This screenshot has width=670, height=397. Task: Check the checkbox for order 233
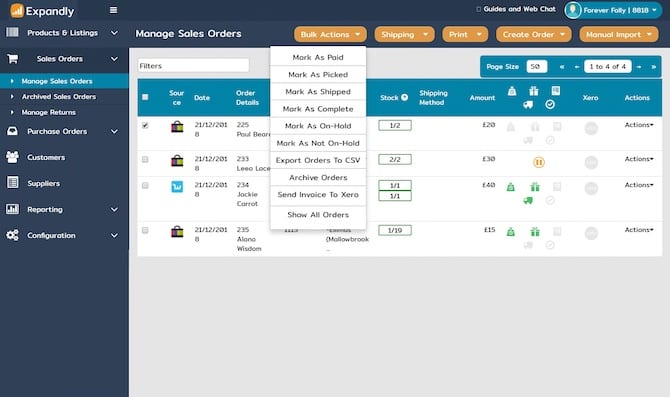[x=145, y=159]
